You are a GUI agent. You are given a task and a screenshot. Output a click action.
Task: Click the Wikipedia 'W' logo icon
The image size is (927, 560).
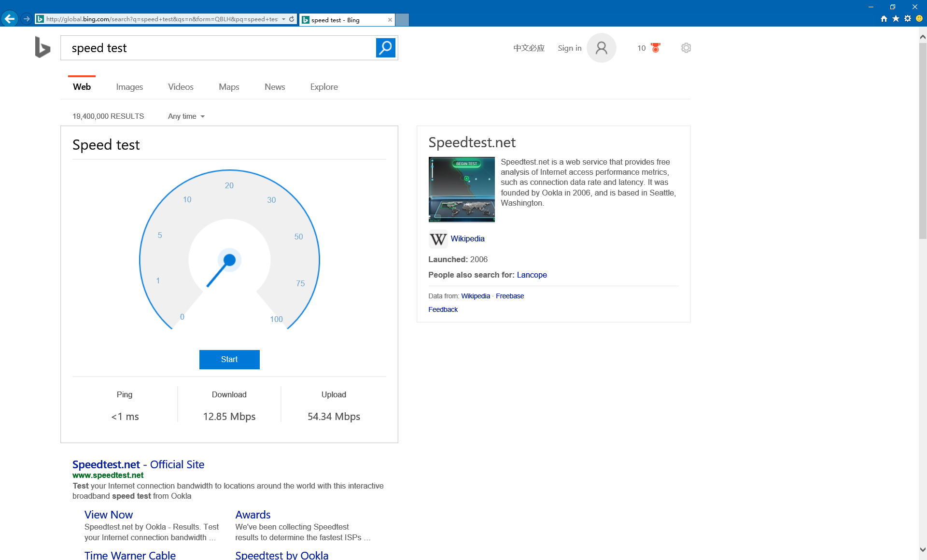438,239
